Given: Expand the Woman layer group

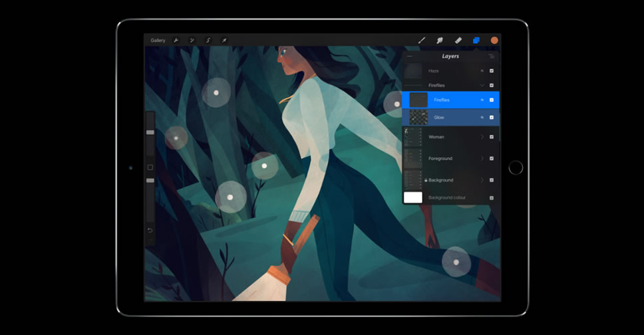Looking at the screenshot, I should click(482, 137).
